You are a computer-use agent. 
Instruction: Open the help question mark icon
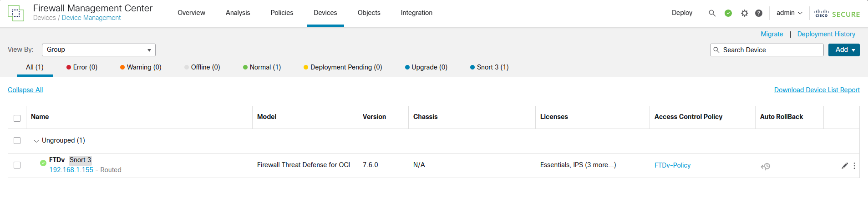pos(759,13)
